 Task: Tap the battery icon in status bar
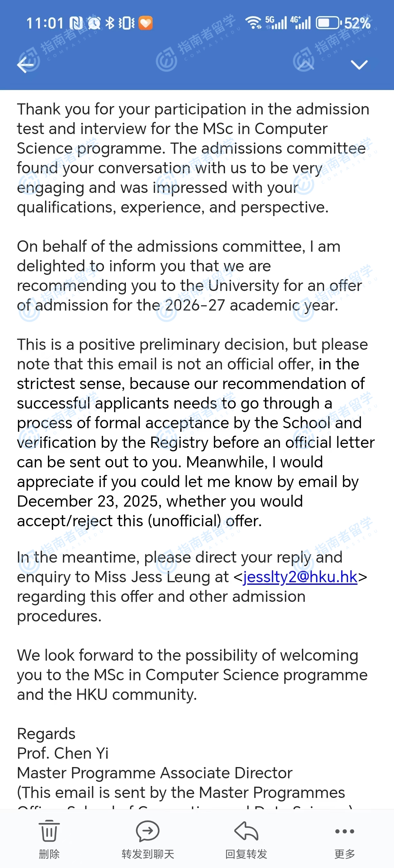[328, 23]
